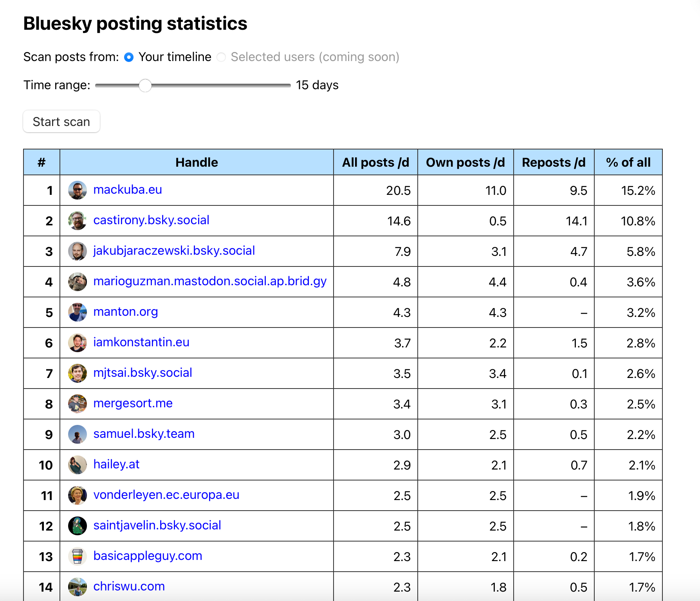Click castirony.bsky.social avatar image
This screenshot has height=601, width=700.
click(77, 221)
